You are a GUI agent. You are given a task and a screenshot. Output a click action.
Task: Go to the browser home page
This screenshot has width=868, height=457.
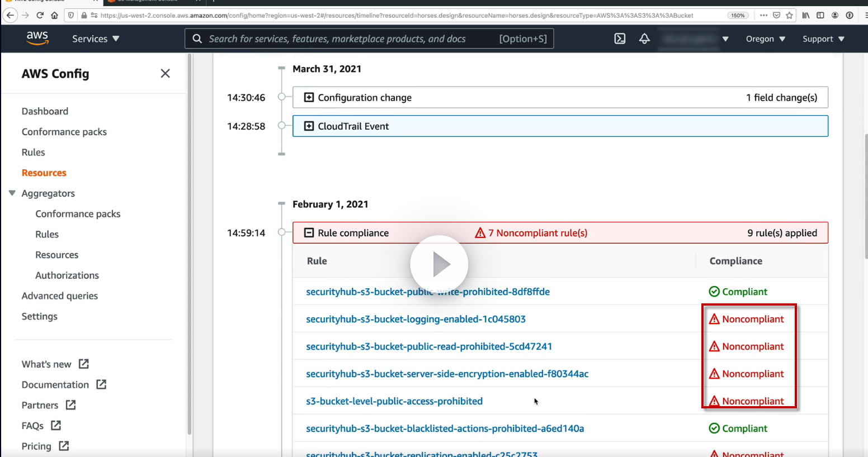click(x=54, y=15)
